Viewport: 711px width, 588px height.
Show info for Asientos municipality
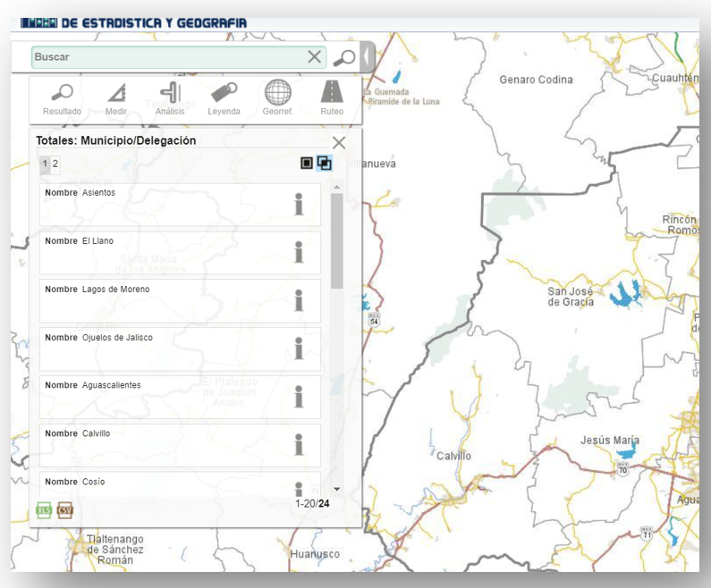pos(299,205)
